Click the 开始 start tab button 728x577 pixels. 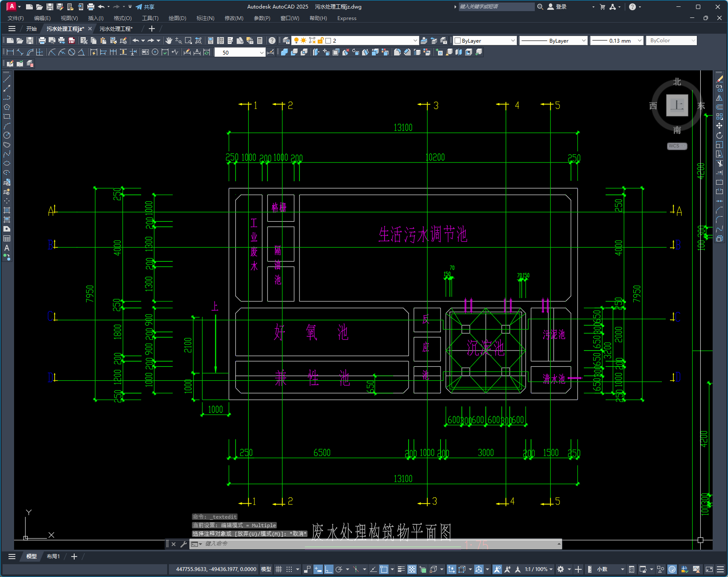click(x=32, y=29)
